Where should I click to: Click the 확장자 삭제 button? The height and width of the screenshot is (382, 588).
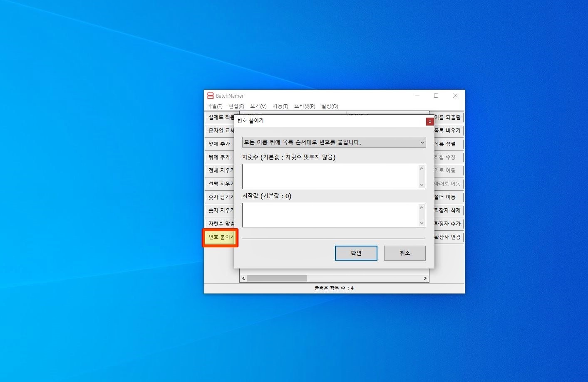click(x=449, y=210)
